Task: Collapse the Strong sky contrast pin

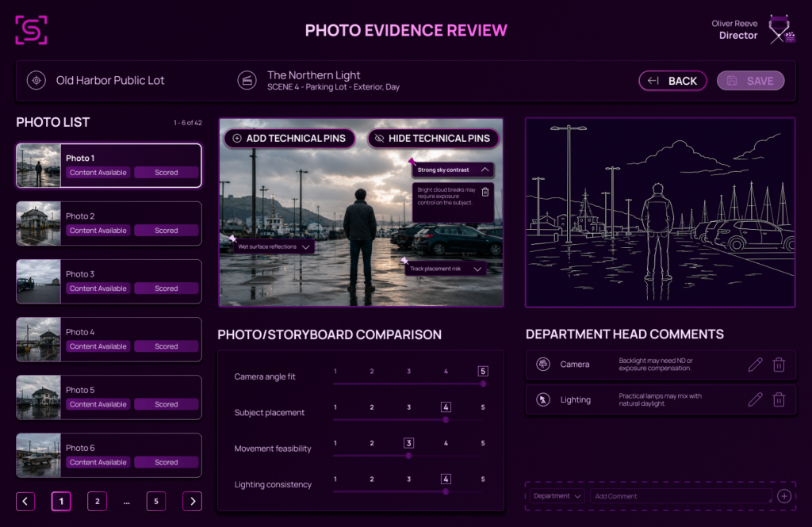Action: tap(485, 170)
